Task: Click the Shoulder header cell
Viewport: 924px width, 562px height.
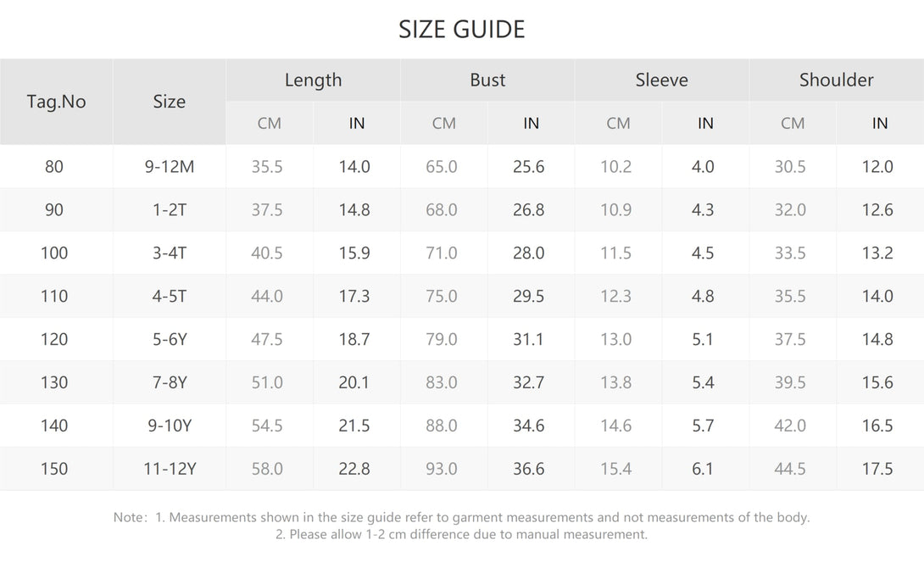Action: pos(836,80)
